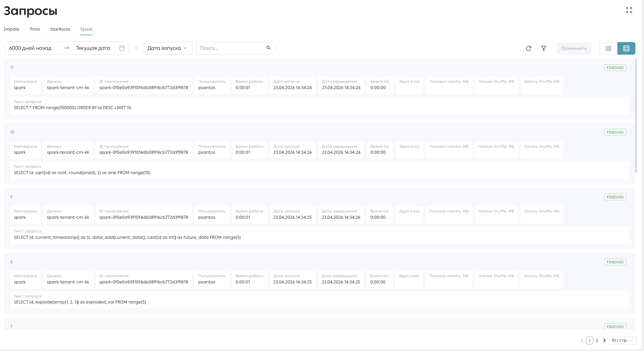Open query number 10 link
This screenshot has height=351, width=644.
click(x=12, y=132)
